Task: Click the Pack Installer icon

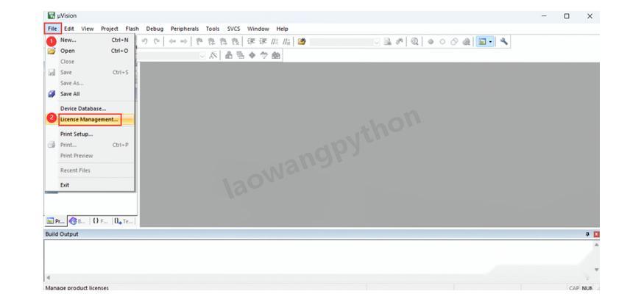Action: tap(264, 55)
